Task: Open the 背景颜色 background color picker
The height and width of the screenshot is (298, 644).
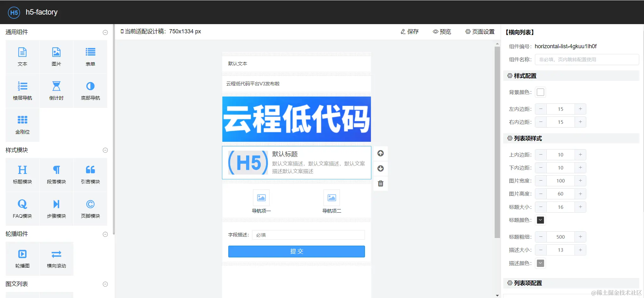Action: 540,92
